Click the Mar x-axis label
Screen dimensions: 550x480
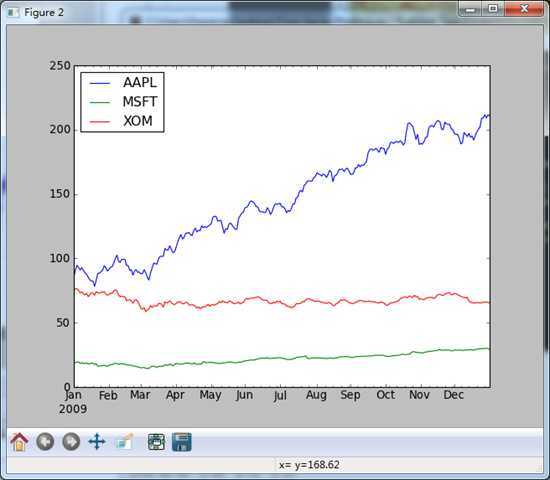(x=140, y=395)
